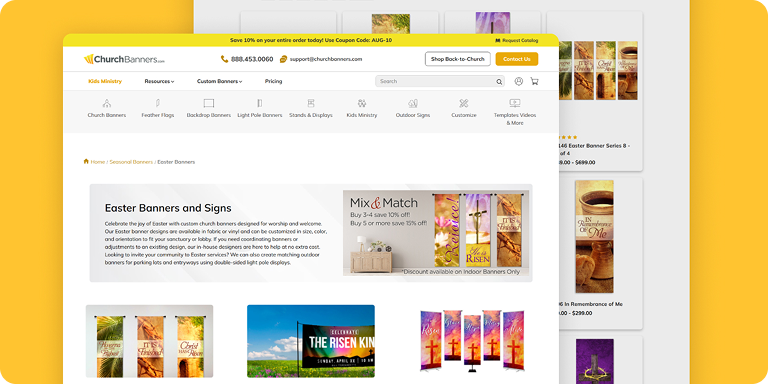768x384 pixels.
Task: Open the palm and crown banner set thumbnail
Action: pos(149,341)
